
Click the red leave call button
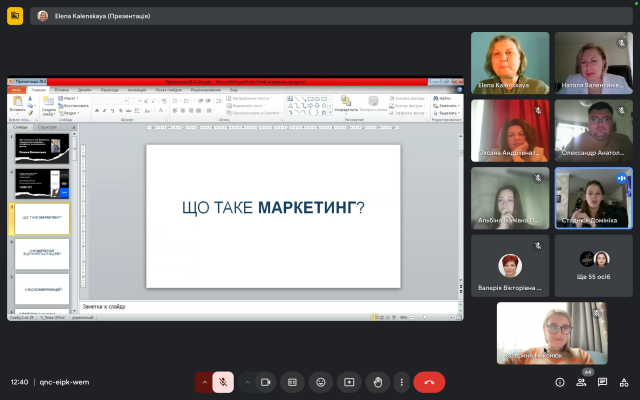429,381
